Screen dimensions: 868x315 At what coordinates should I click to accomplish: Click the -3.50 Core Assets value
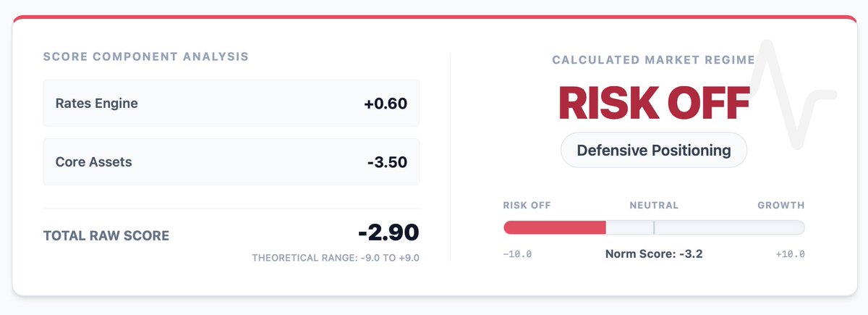coord(387,162)
